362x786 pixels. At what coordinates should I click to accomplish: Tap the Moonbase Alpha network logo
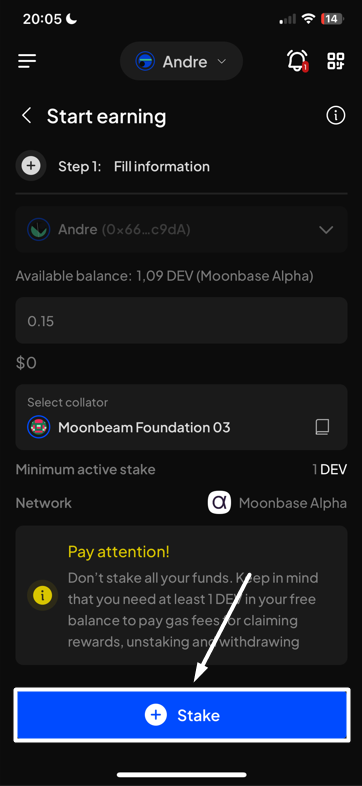[x=220, y=503]
